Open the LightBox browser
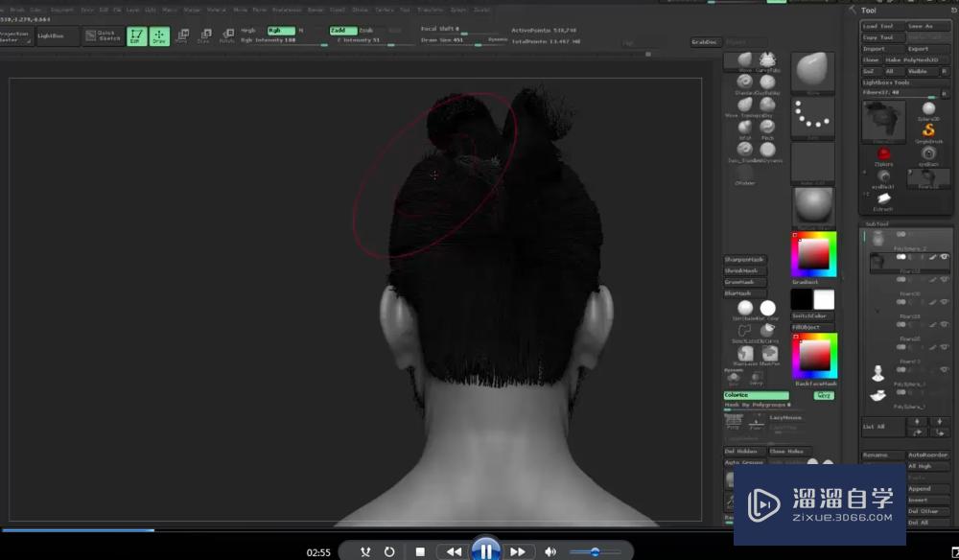Image resolution: width=959 pixels, height=560 pixels. coord(58,36)
